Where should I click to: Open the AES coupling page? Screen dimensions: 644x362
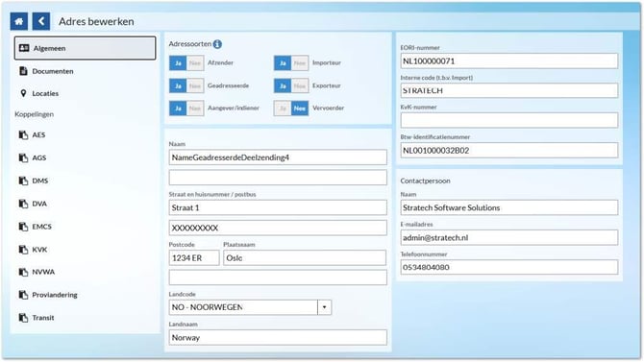click(85, 135)
